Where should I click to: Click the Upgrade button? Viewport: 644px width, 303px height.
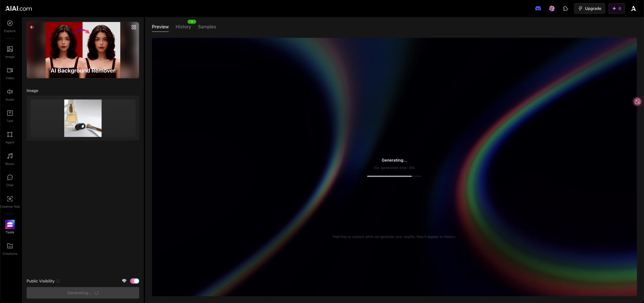[589, 8]
